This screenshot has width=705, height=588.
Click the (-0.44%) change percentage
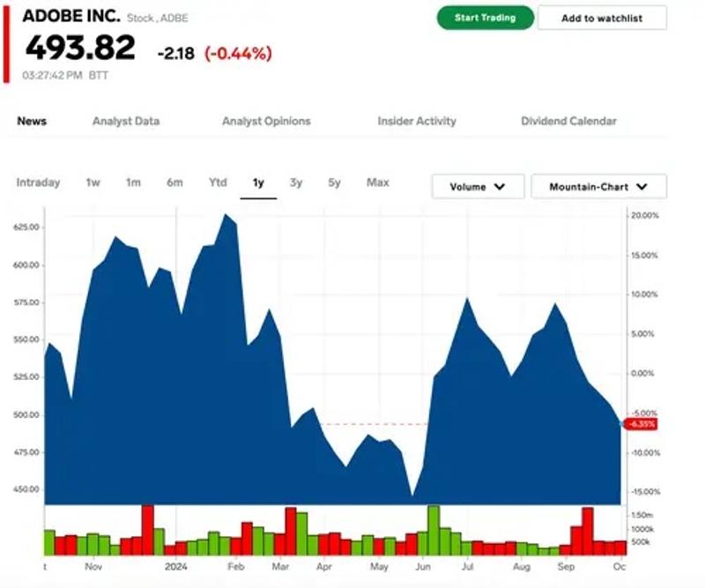pyautogui.click(x=238, y=54)
